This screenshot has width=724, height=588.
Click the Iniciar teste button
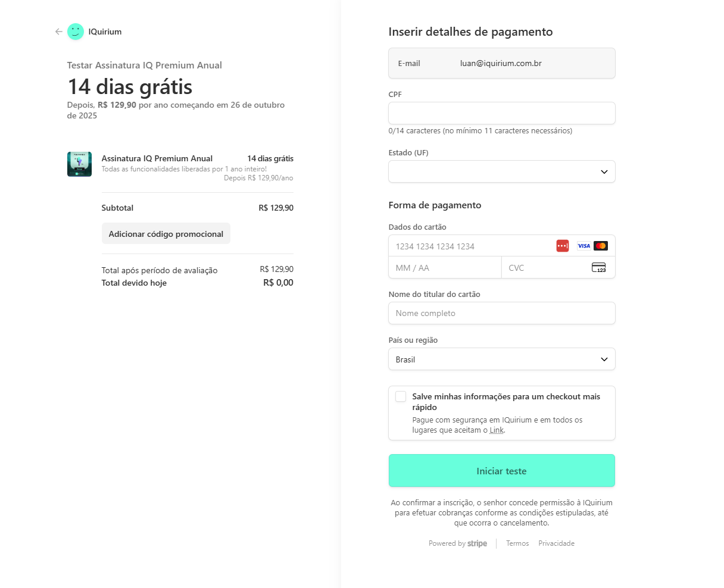tap(501, 471)
